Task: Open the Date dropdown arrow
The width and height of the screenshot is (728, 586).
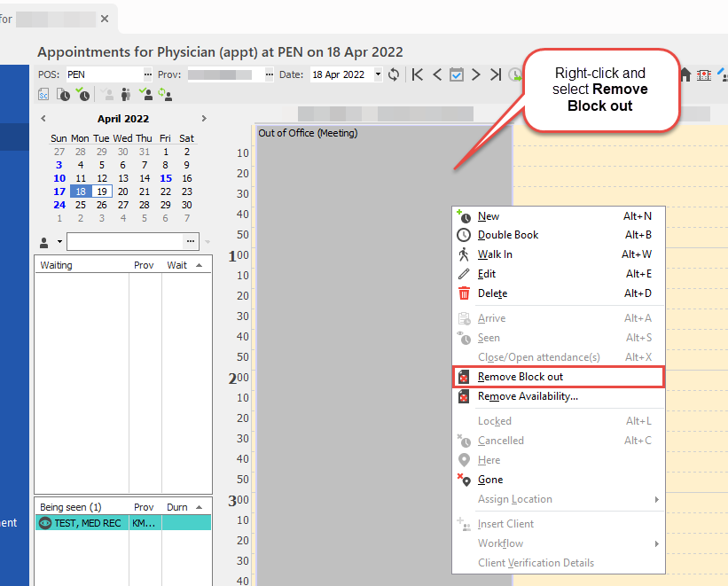Action: [x=376, y=74]
